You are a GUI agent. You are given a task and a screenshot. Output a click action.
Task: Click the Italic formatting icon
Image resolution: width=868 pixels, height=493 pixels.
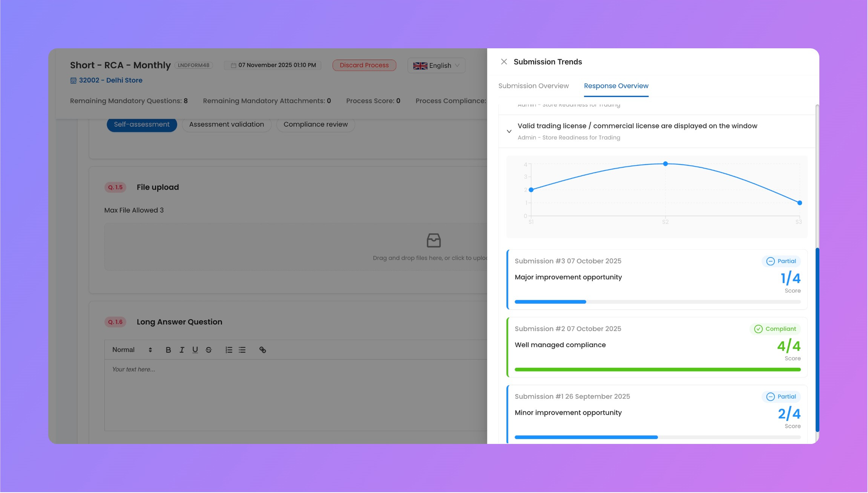pyautogui.click(x=182, y=350)
